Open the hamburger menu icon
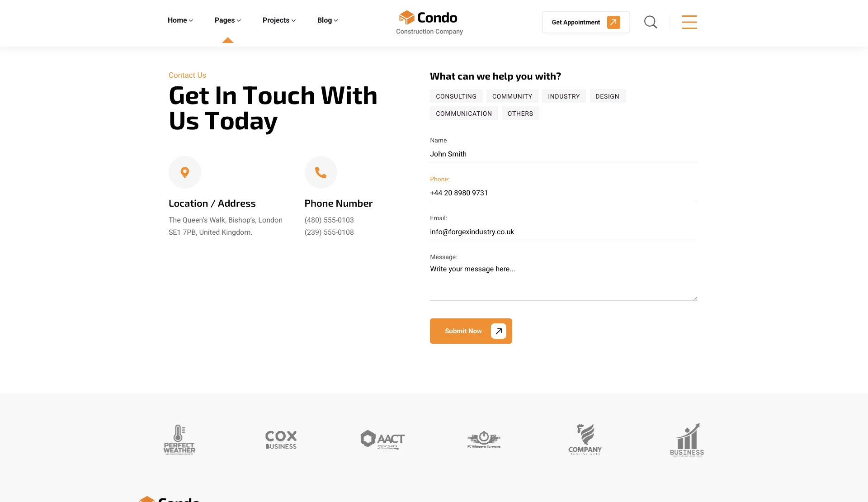Screen dimensions: 868x502 click(689, 22)
